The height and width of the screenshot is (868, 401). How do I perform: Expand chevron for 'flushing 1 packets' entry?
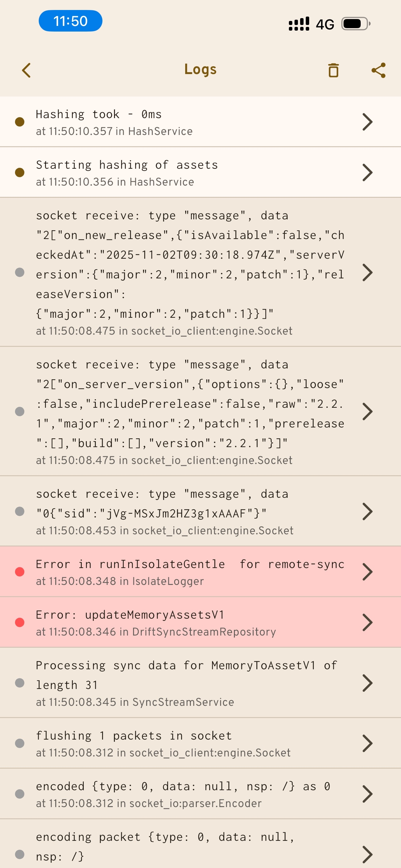(x=367, y=743)
